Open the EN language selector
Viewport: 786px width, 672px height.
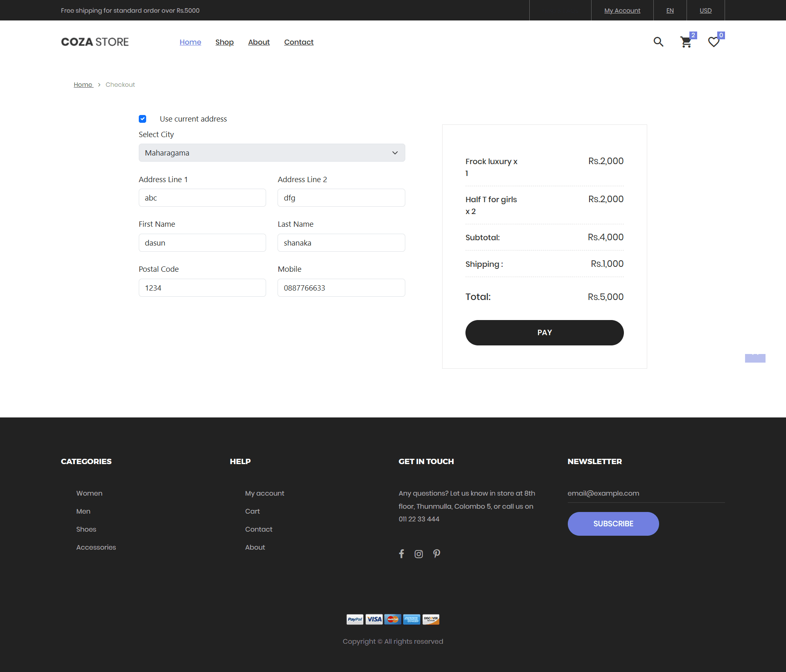670,10
